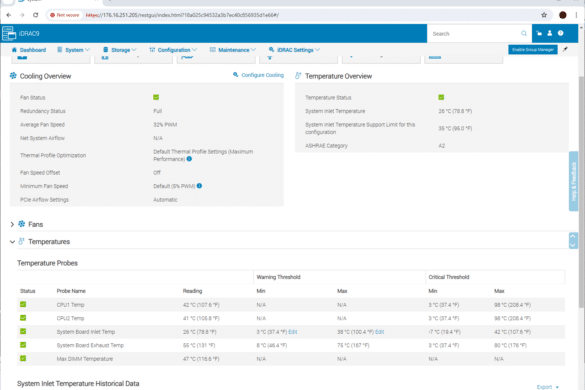Screen dimensions: 585x390
Task: Click the Fan Status green check icon
Action: [x=156, y=97]
